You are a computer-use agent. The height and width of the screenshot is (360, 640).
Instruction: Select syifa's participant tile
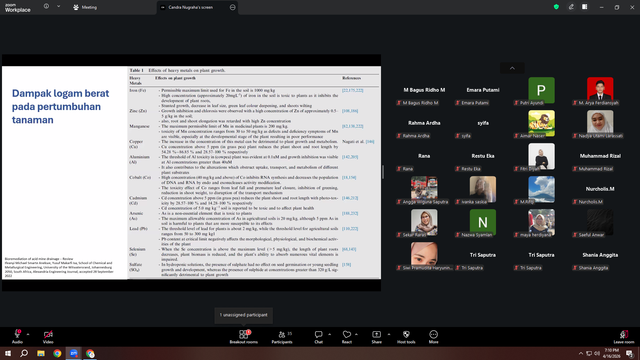pyautogui.click(x=483, y=124)
